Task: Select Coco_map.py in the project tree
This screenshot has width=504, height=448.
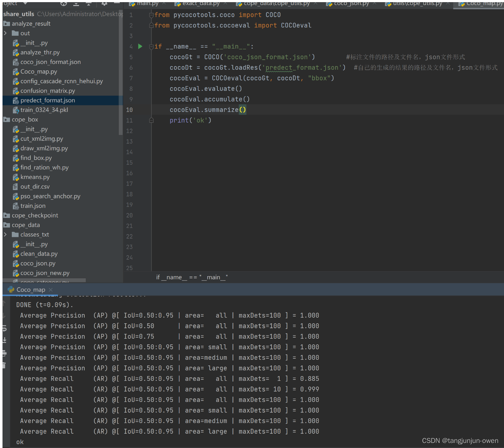Action: coord(39,72)
